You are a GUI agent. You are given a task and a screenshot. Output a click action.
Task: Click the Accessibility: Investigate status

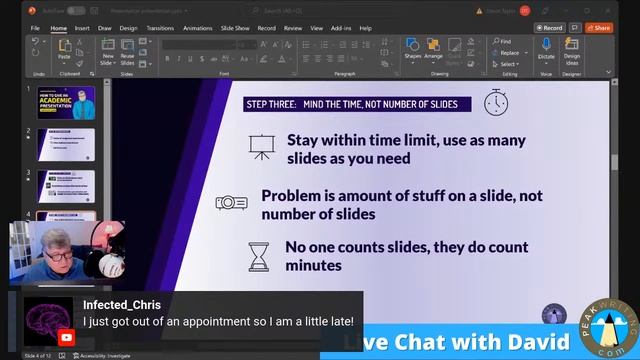(102, 356)
